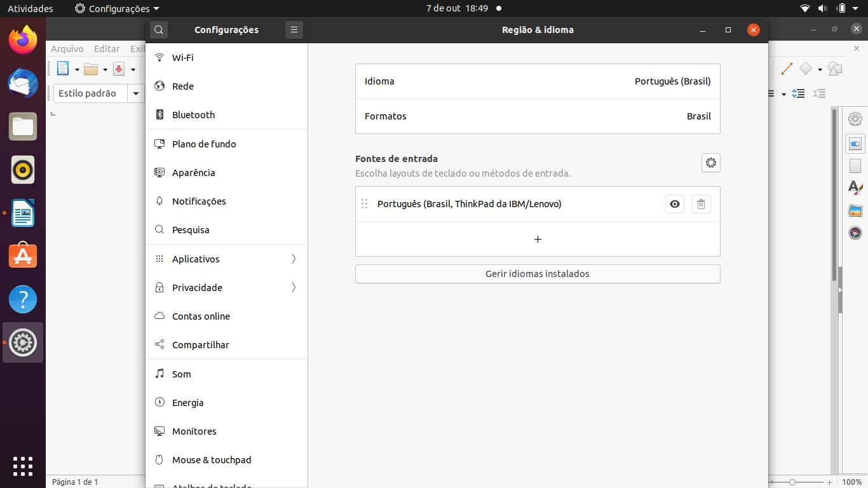Screen dimensions: 868x488
Task: Adjust the Writer zoom slider handle
Action: pyautogui.click(x=792, y=482)
